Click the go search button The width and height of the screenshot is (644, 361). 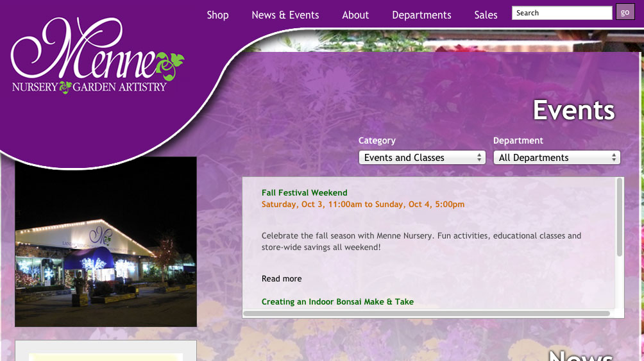pyautogui.click(x=625, y=12)
